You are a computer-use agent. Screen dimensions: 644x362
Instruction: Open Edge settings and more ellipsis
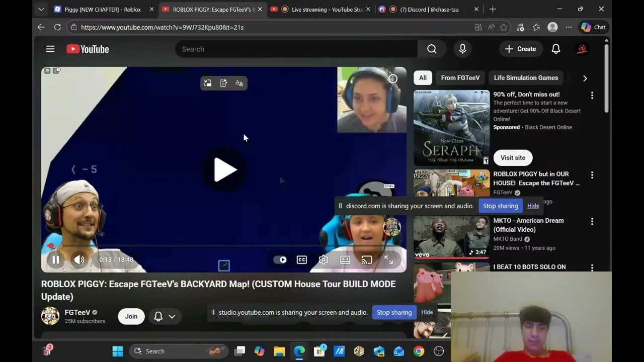(569, 27)
